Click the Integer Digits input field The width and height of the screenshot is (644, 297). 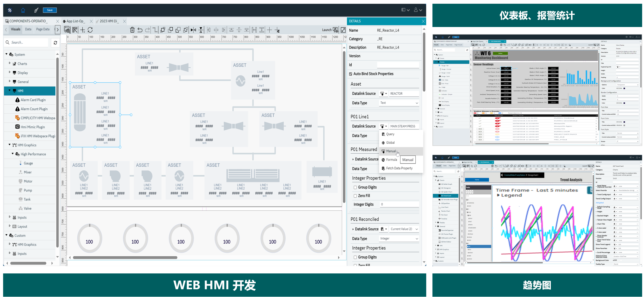[x=399, y=205]
